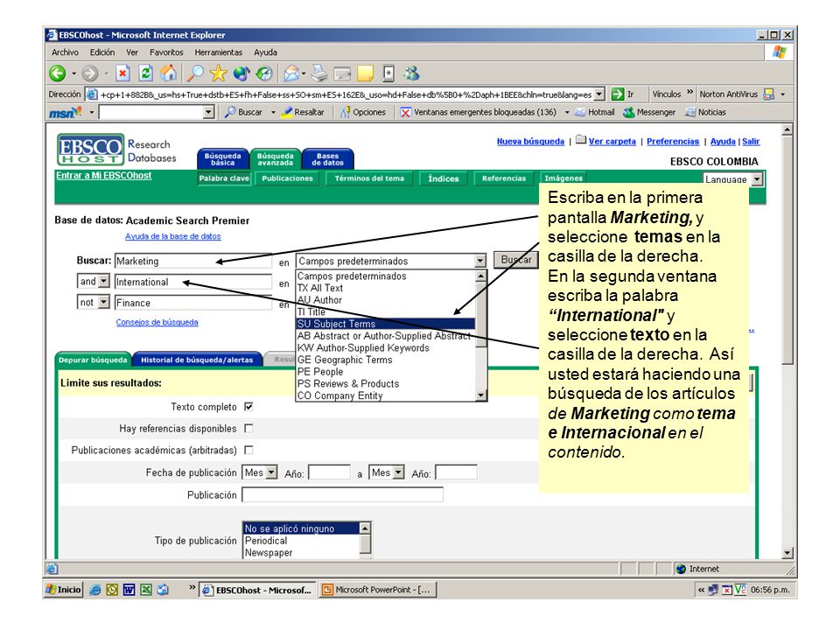
Task: Click Entrar a Mi EBSCOhost link
Action: [103, 175]
